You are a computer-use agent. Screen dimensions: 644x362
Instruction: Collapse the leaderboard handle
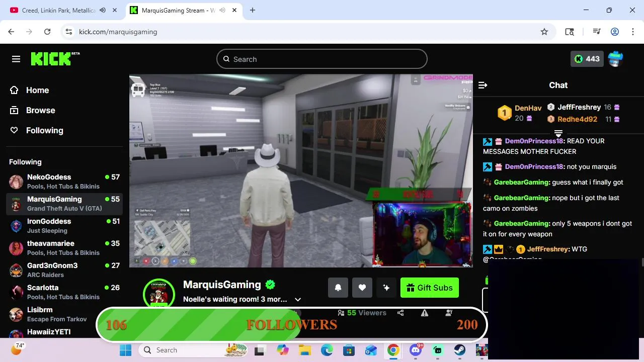(558, 133)
